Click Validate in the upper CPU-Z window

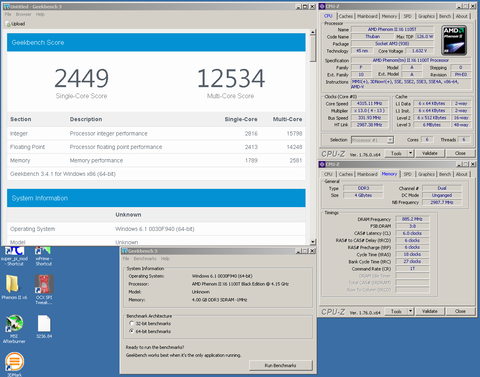430,153
